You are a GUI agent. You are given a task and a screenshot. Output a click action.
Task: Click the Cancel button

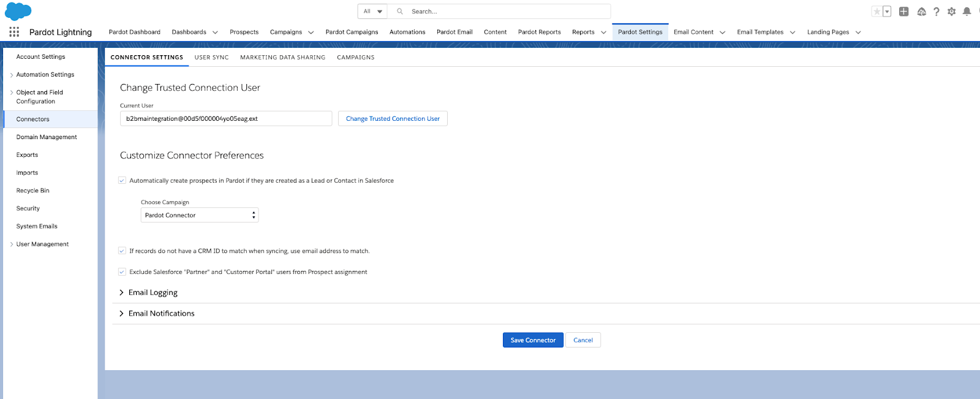pos(583,340)
